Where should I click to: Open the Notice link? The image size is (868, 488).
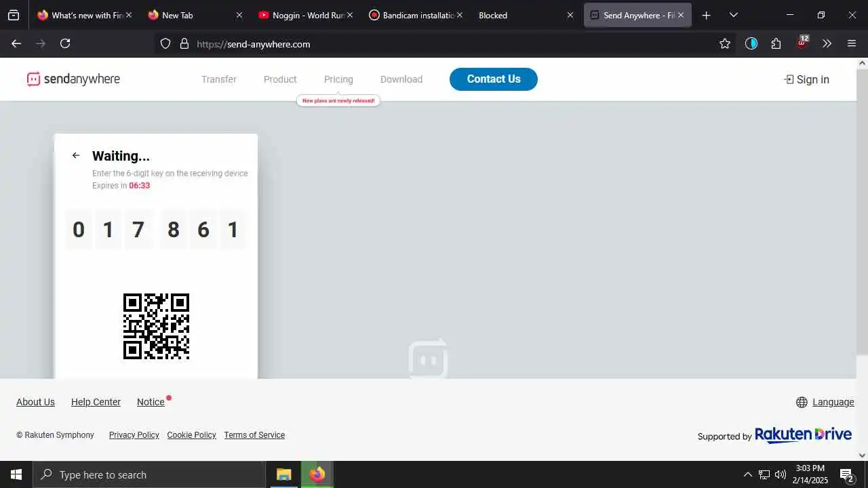tap(151, 402)
